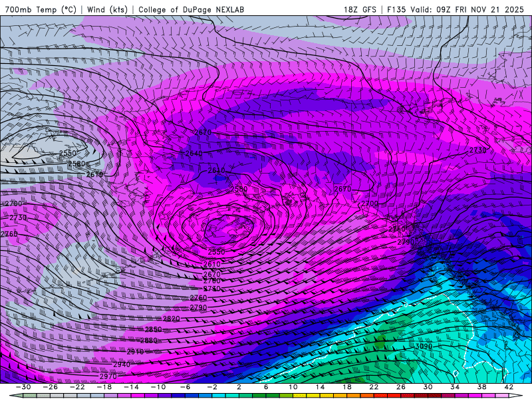This screenshot has width=532, height=399.
Task: Click the -14 color scale label
Action: pyautogui.click(x=131, y=387)
